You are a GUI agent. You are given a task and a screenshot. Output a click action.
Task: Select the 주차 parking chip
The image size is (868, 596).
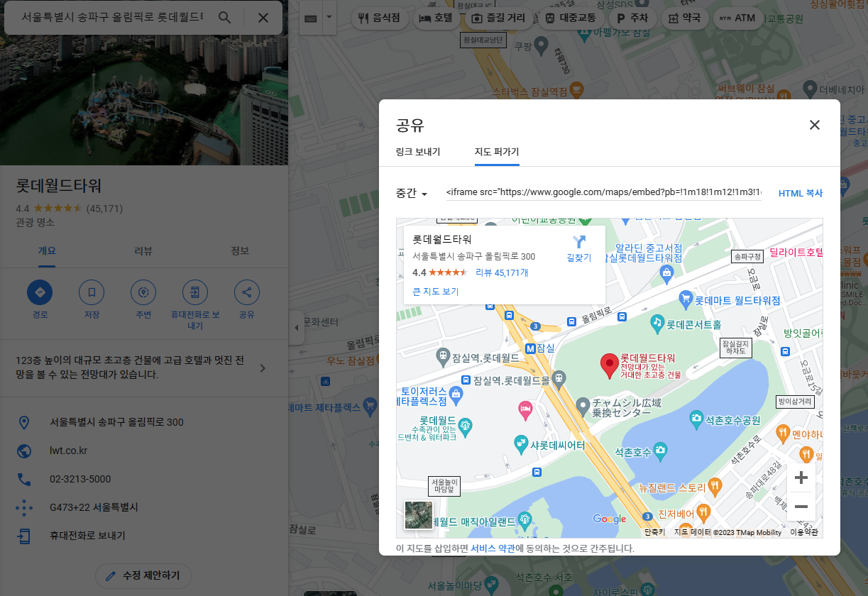(632, 18)
